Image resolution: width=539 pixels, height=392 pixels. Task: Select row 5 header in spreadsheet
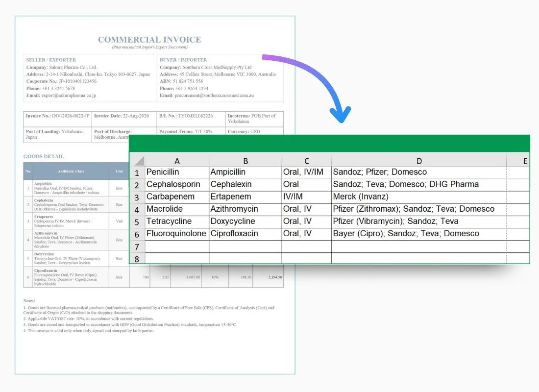pos(137,222)
